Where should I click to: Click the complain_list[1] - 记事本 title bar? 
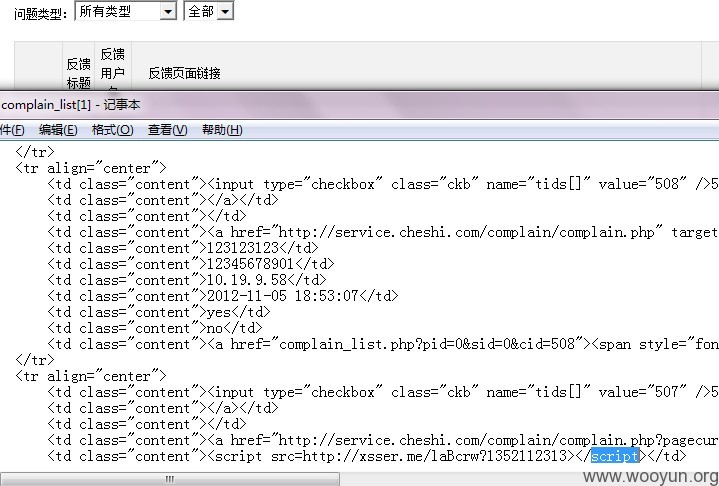[360, 105]
